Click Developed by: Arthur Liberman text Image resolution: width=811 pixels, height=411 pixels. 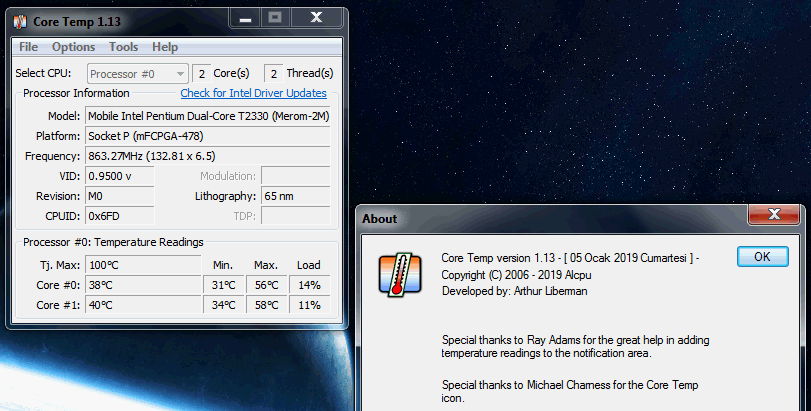[514, 291]
